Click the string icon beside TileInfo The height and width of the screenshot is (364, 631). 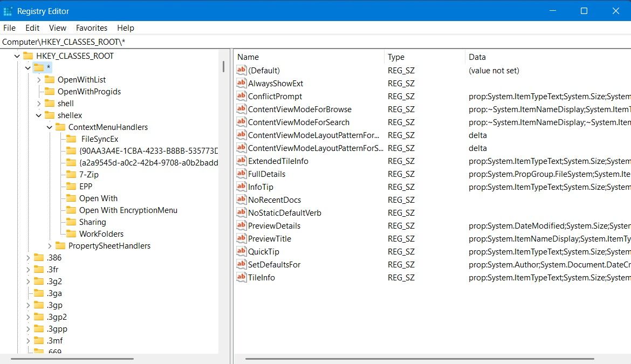tap(241, 277)
